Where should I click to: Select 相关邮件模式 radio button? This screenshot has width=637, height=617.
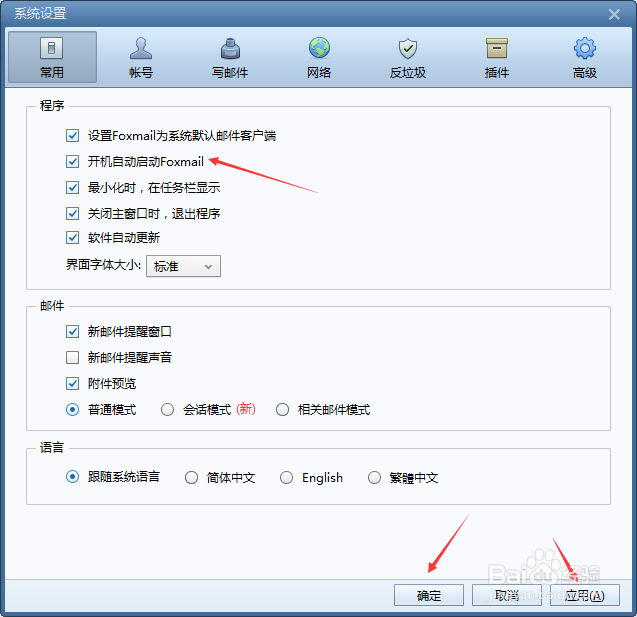point(282,409)
